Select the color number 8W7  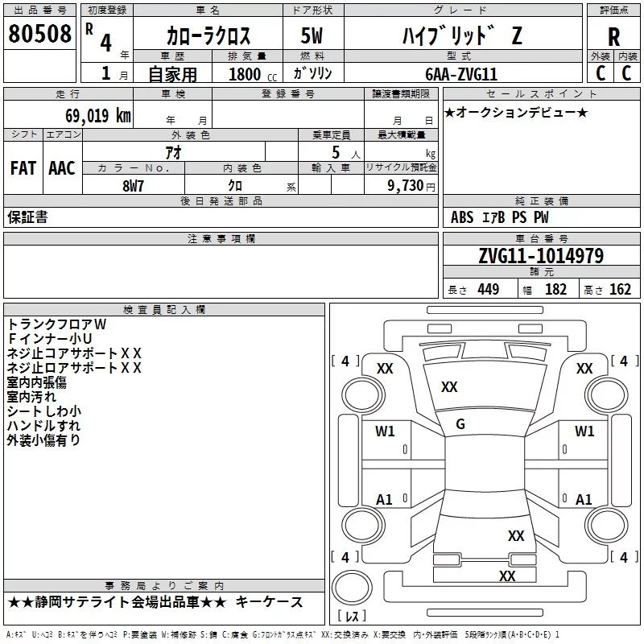133,186
